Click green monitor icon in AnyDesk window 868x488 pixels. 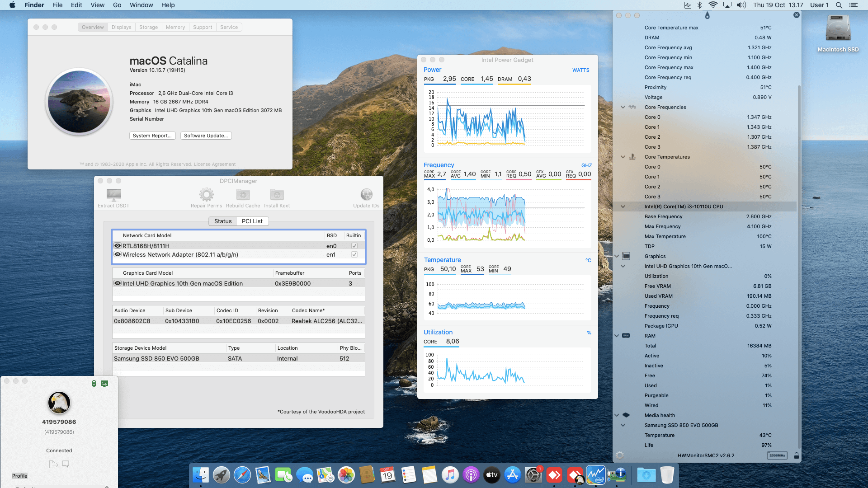[104, 383]
